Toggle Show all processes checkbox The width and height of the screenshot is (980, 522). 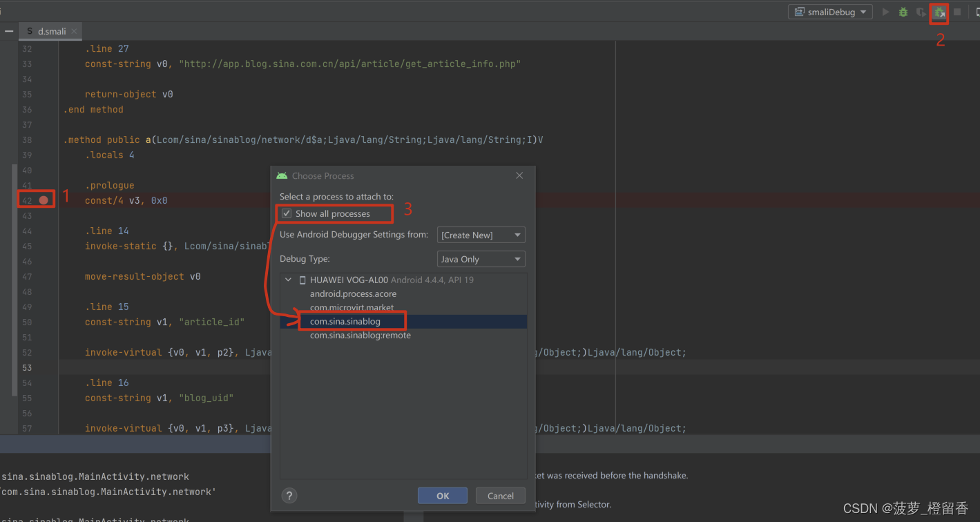[x=287, y=214]
